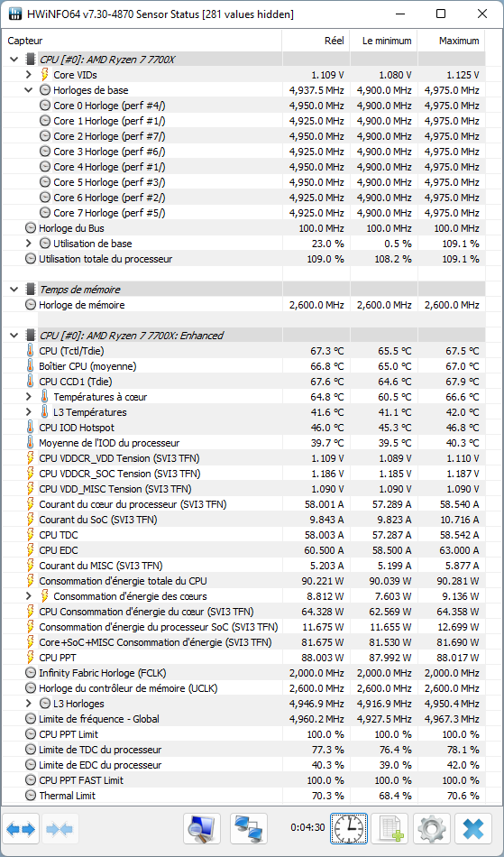Collapse the Temps de mémoire group

point(14,290)
